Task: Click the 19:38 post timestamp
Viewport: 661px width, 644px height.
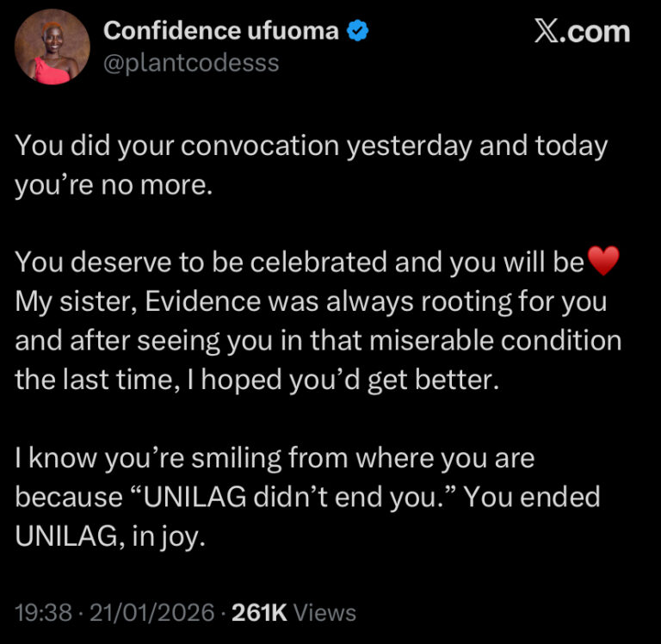Action: pos(43,613)
